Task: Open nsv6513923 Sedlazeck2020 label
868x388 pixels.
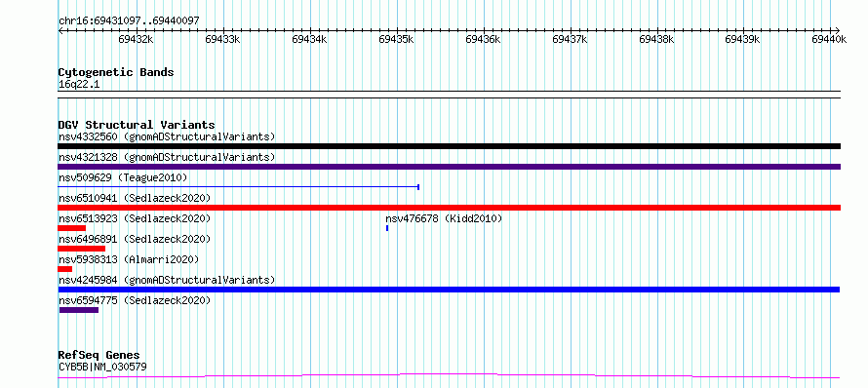Action: [135, 218]
